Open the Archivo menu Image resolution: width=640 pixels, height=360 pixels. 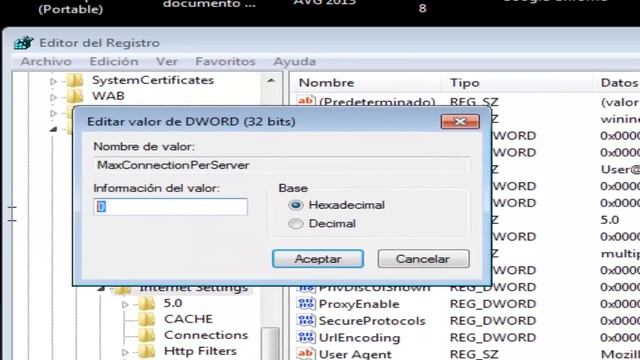(46, 61)
